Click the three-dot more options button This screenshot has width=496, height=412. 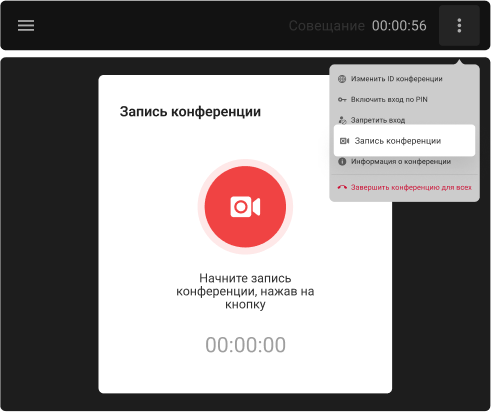coord(459,25)
